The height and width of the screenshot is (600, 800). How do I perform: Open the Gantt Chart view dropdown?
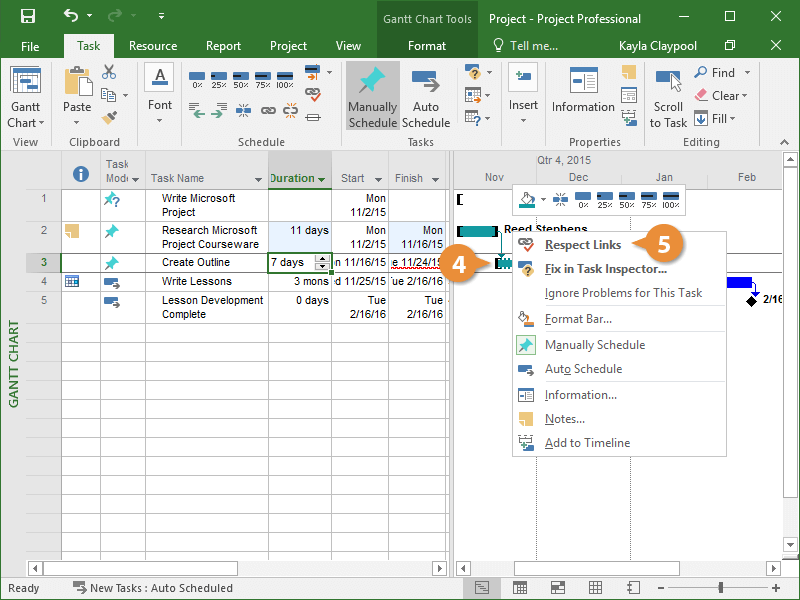(x=26, y=123)
